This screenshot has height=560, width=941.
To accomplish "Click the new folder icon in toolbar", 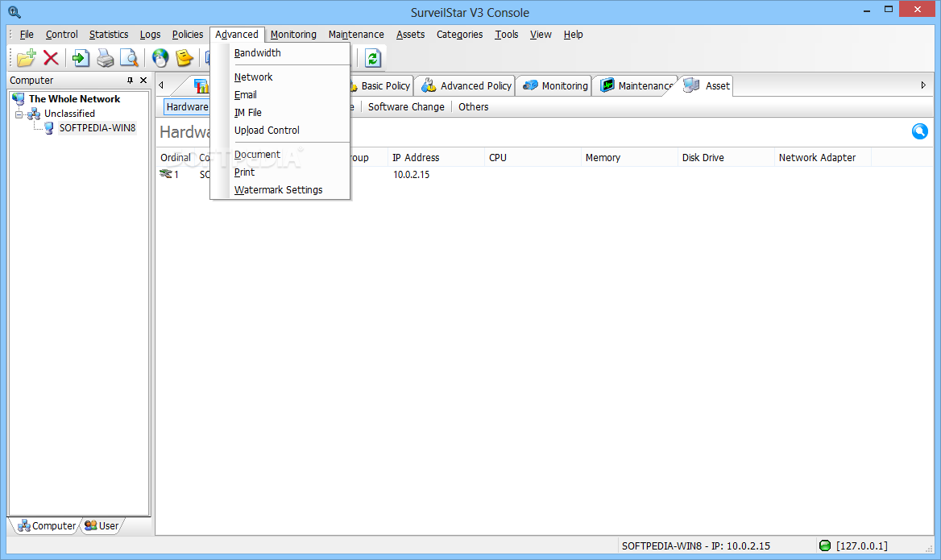I will click(27, 58).
